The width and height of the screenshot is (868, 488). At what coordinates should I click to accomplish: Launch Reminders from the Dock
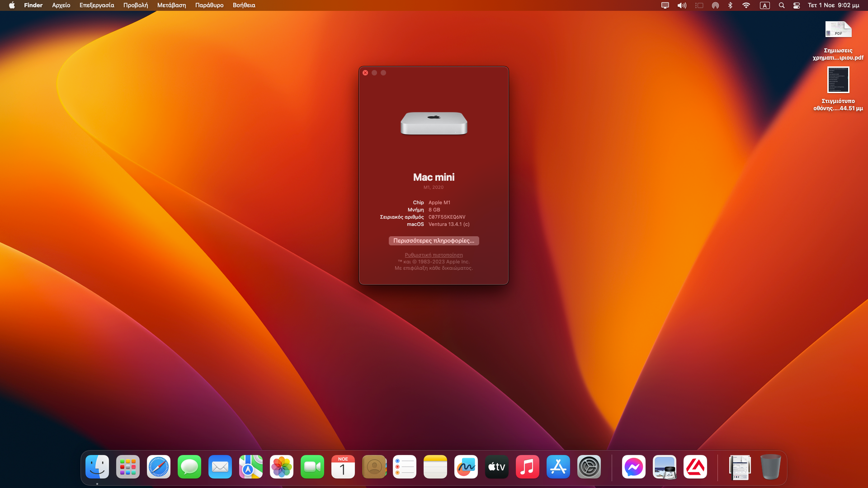click(x=405, y=467)
